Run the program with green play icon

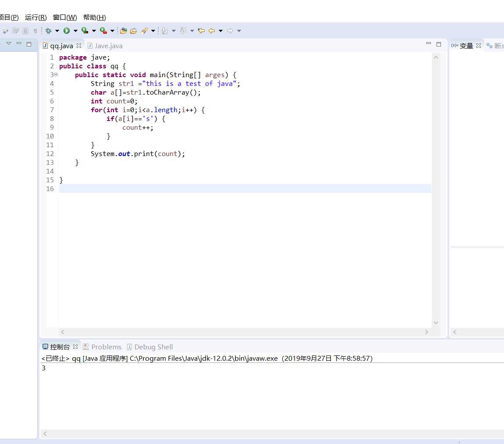pyautogui.click(x=67, y=31)
